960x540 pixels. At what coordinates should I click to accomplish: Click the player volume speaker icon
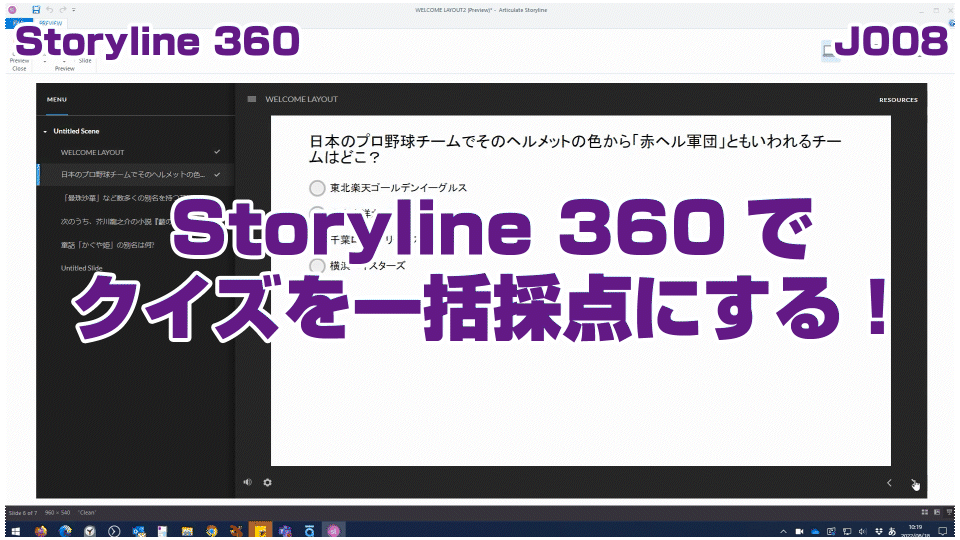click(x=247, y=482)
